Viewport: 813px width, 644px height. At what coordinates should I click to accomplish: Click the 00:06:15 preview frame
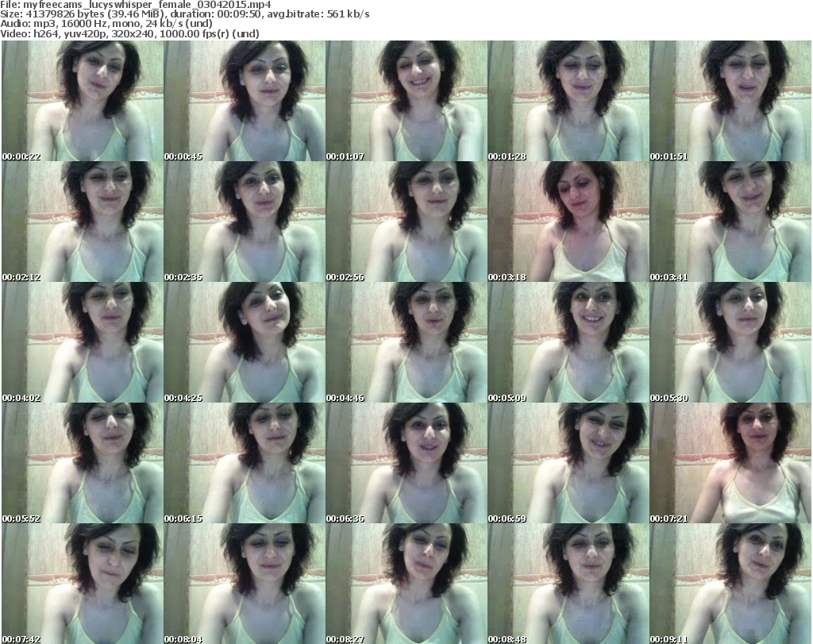click(245, 462)
